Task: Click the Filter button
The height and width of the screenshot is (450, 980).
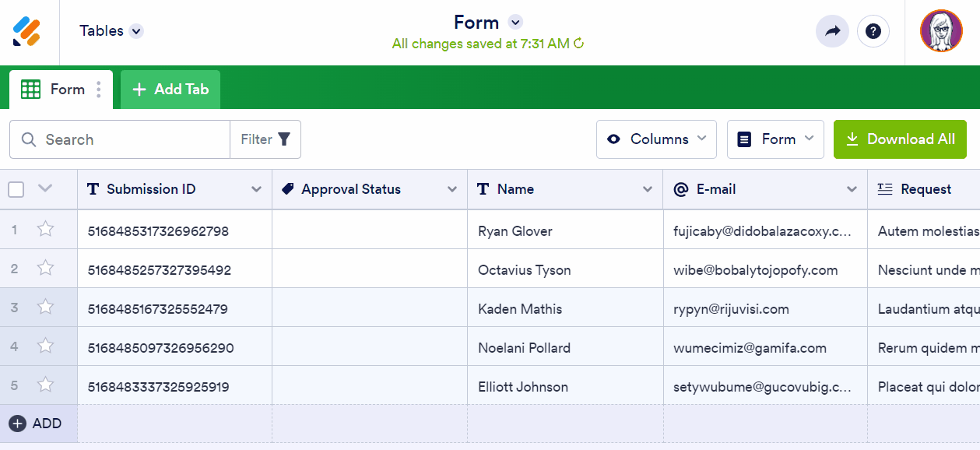Action: [265, 139]
